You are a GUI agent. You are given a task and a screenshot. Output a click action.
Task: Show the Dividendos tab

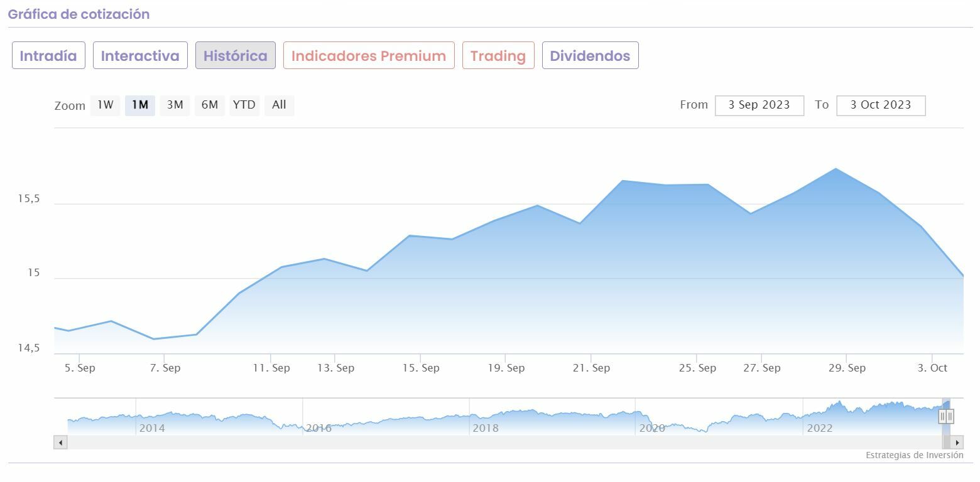click(x=590, y=56)
